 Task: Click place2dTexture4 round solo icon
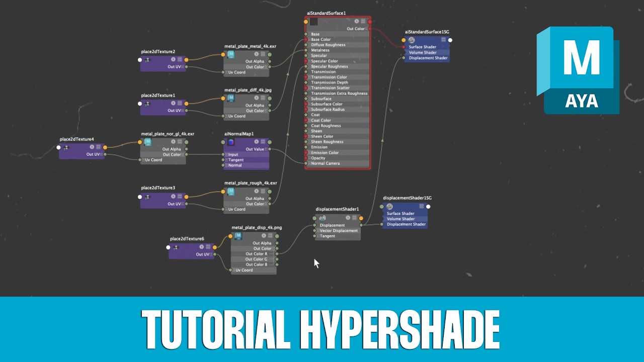pyautogui.click(x=91, y=147)
